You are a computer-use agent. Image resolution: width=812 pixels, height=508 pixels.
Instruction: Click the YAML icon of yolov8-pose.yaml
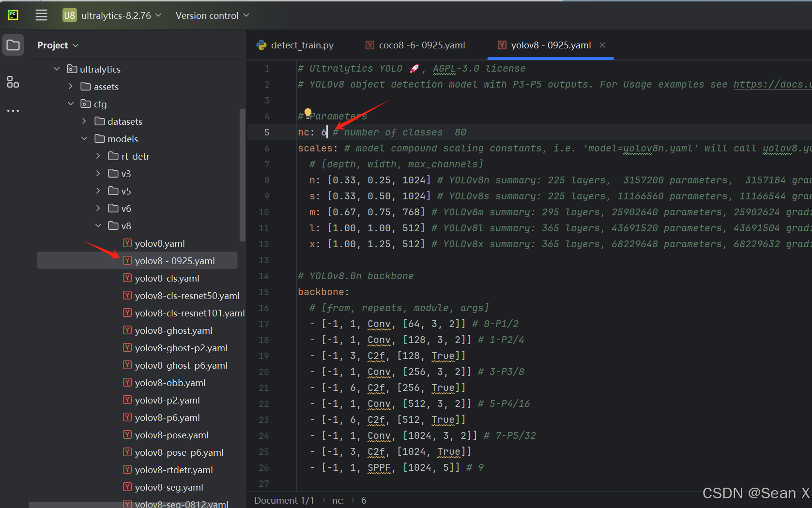click(127, 434)
